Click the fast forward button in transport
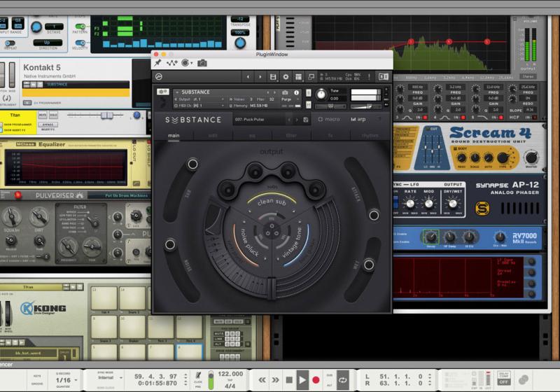560x392 pixels. point(275,380)
